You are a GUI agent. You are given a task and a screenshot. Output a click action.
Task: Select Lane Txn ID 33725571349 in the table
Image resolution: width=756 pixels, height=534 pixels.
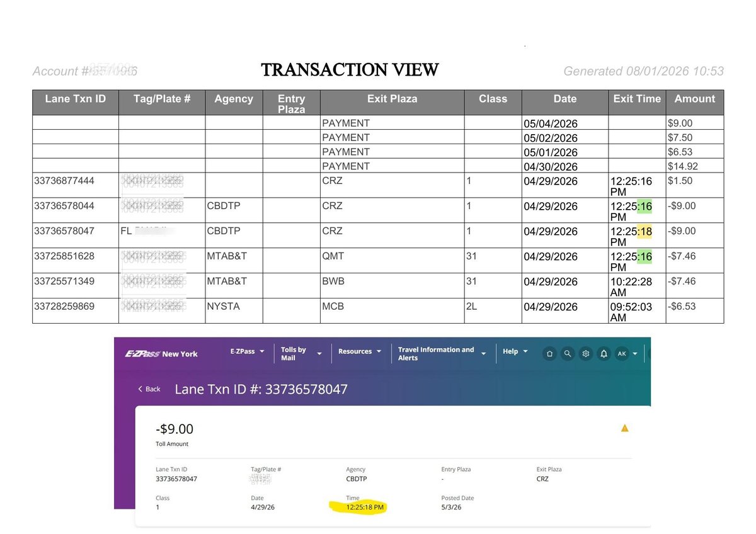tap(64, 281)
